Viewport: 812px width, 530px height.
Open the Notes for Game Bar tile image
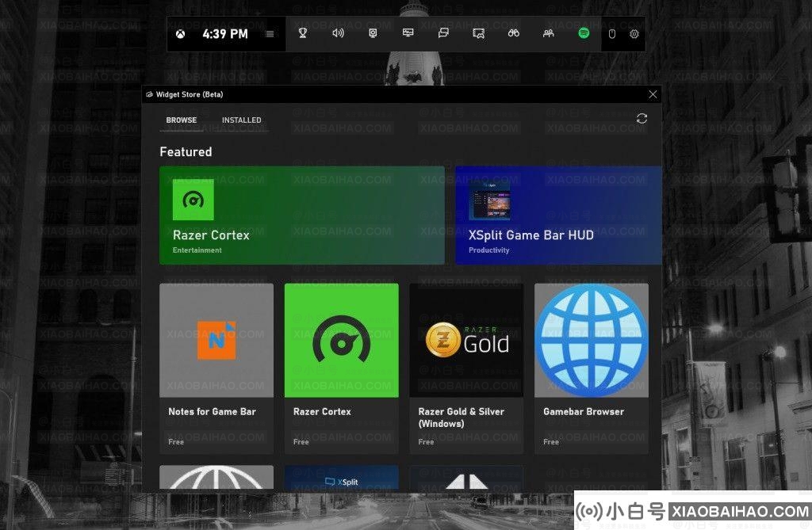216,340
